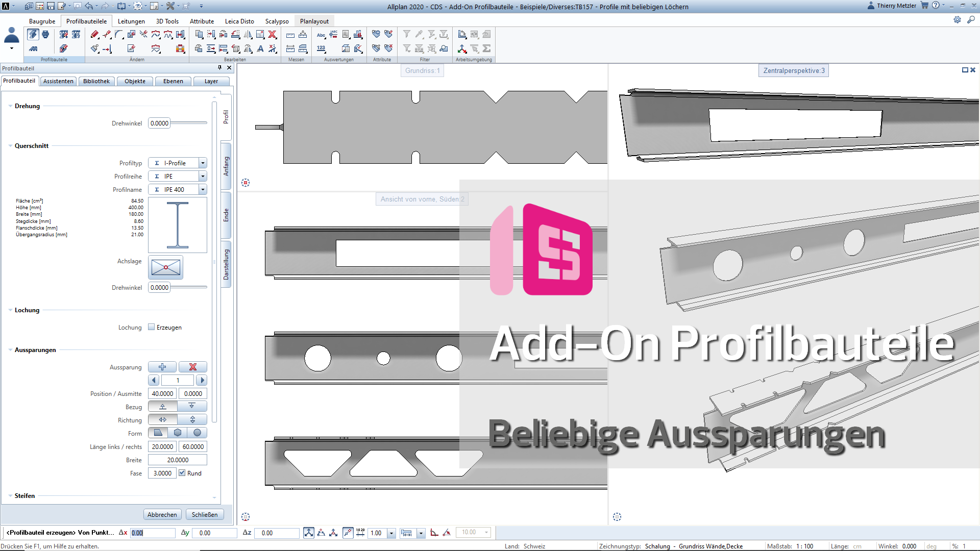The width and height of the screenshot is (980, 551).
Task: Click the red X delete icon in Bearbeiten
Action: pyautogui.click(x=273, y=35)
